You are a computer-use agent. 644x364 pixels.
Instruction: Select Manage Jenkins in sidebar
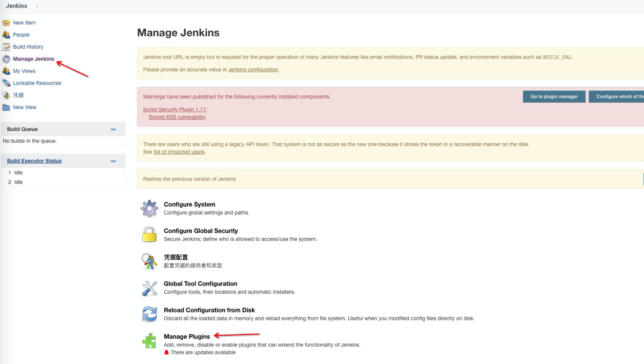pos(34,59)
